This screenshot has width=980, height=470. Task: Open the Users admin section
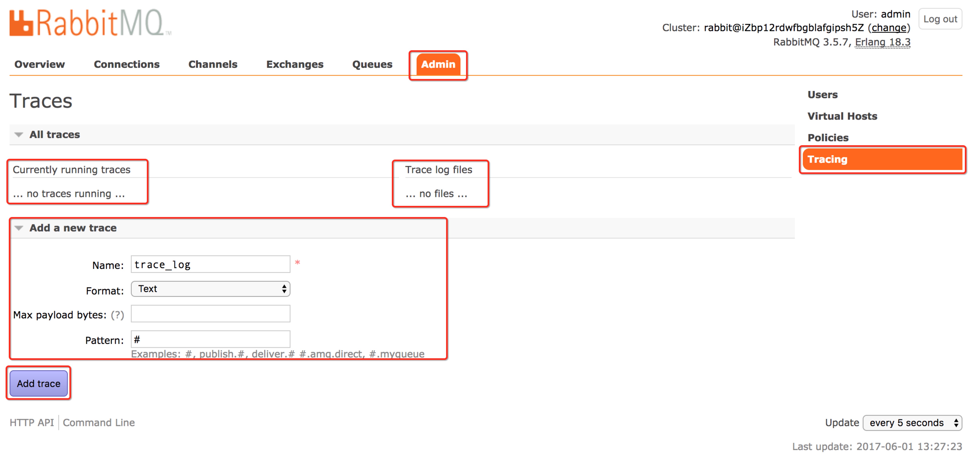pyautogui.click(x=823, y=94)
